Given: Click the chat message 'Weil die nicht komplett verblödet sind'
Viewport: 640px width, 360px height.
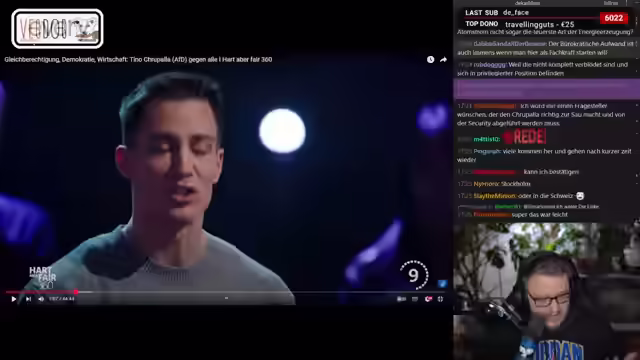Looking at the screenshot, I should point(542,69).
